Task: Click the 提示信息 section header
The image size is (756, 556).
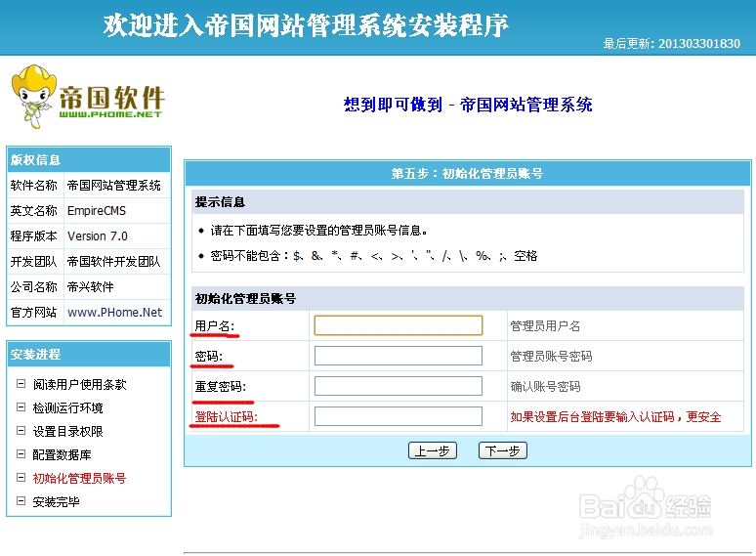Action: coord(468,202)
